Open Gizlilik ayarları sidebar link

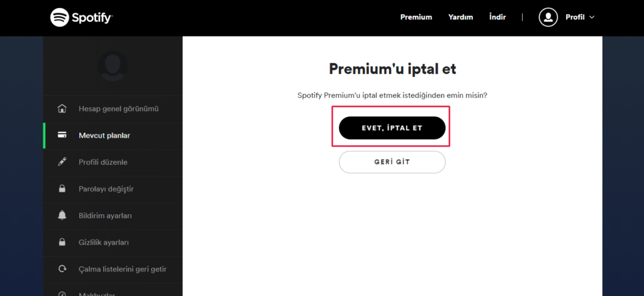point(103,242)
